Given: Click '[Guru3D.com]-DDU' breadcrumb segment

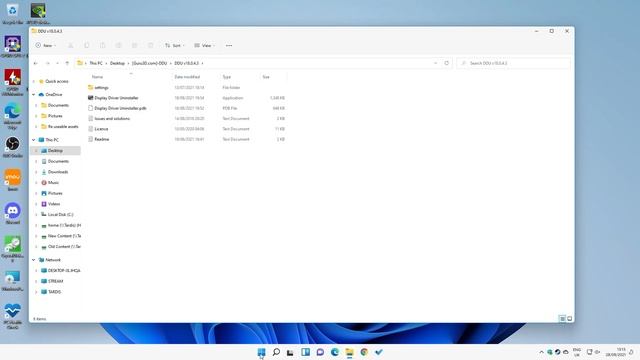Looking at the screenshot, I should [x=149, y=63].
